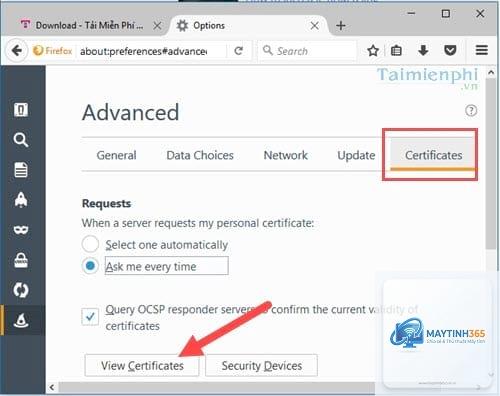The image size is (500, 396).
Task: Close the Download - Tải Miễn Phí tab
Action: coord(157,26)
